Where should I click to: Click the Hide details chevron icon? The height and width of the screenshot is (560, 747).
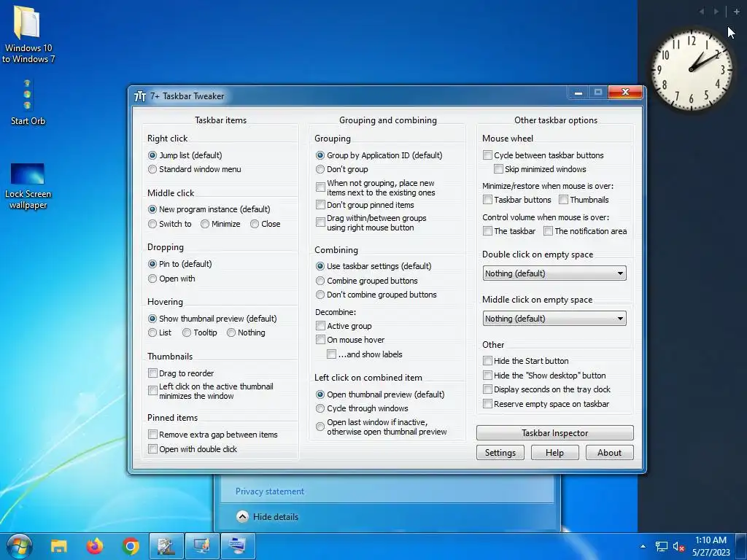[242, 517]
